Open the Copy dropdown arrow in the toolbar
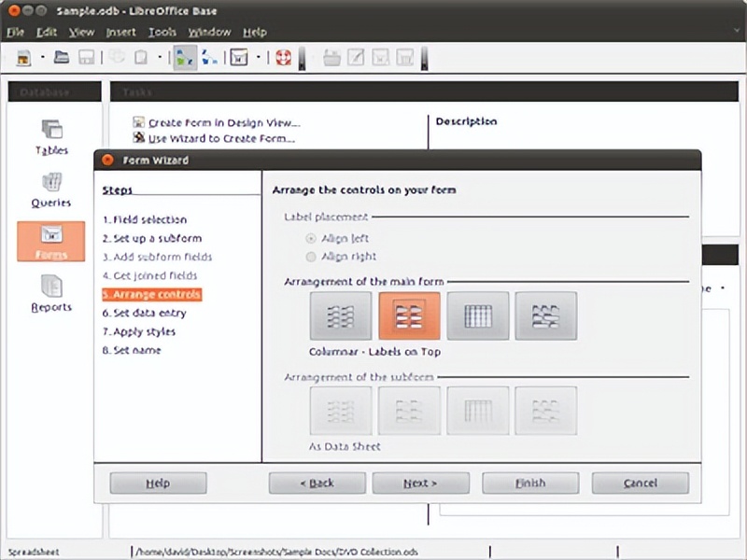Image resolution: width=747 pixels, height=560 pixels. click(x=159, y=57)
